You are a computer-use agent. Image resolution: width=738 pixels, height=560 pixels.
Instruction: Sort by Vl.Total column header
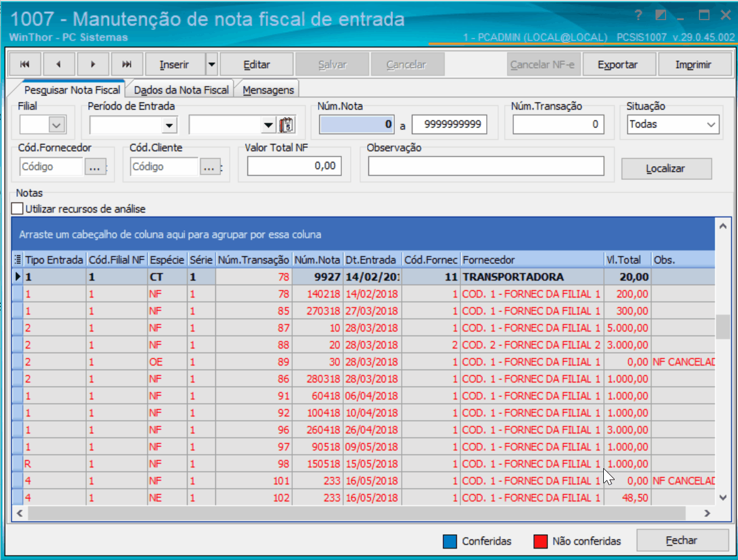tap(627, 259)
